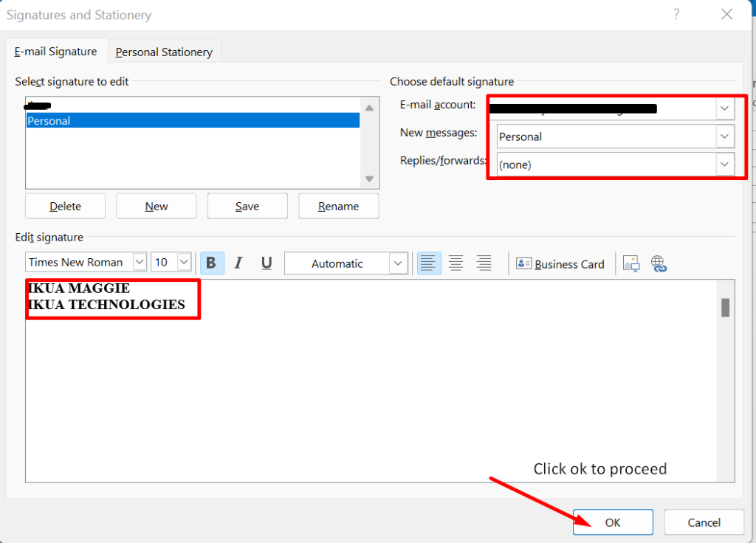Image resolution: width=756 pixels, height=543 pixels.
Task: Insert a Business Card
Action: point(560,263)
